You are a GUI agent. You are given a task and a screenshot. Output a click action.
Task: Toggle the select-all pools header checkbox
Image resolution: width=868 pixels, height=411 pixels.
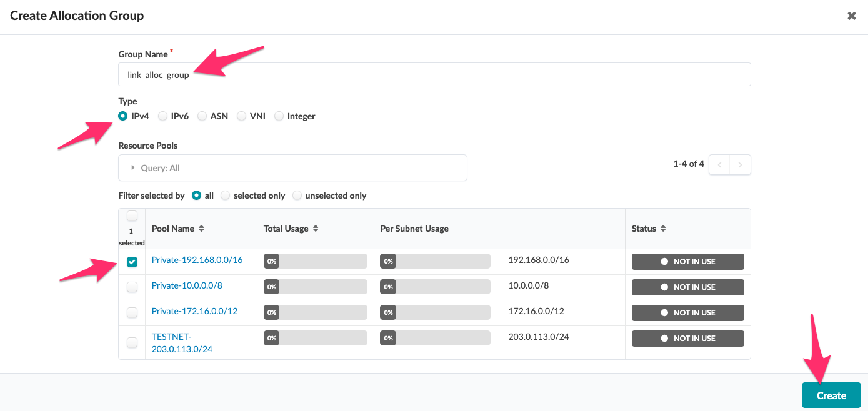(x=132, y=216)
